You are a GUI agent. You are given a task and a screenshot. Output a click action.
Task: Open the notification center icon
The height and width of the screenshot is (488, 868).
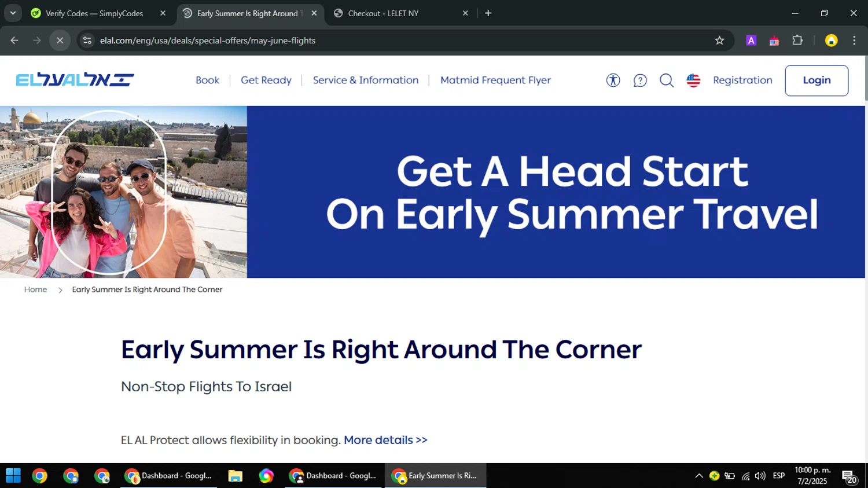pos(850,476)
